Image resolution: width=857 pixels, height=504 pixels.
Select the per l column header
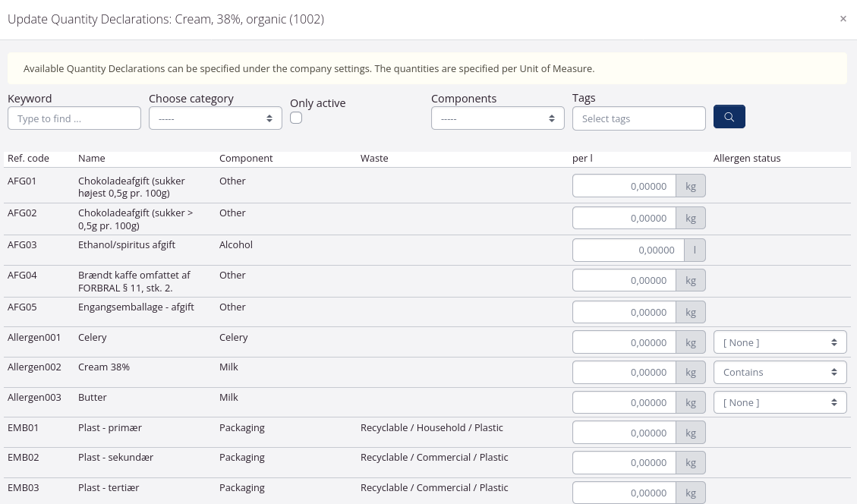tap(581, 158)
